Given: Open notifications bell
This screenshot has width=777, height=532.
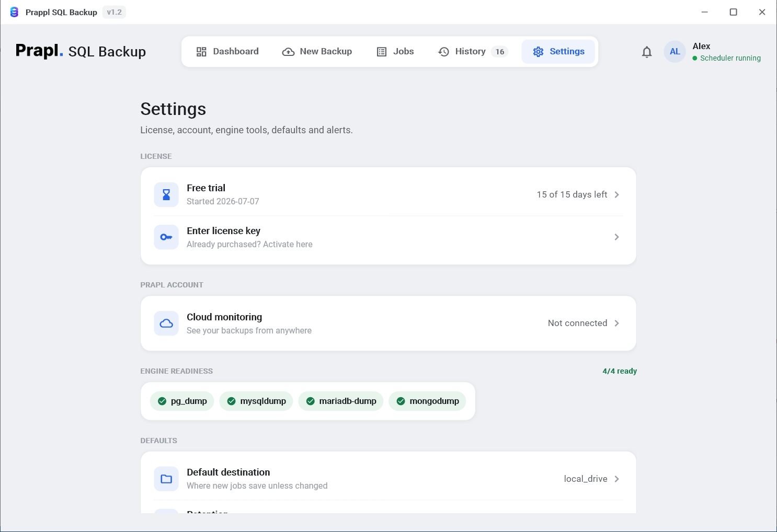Looking at the screenshot, I should 647,52.
